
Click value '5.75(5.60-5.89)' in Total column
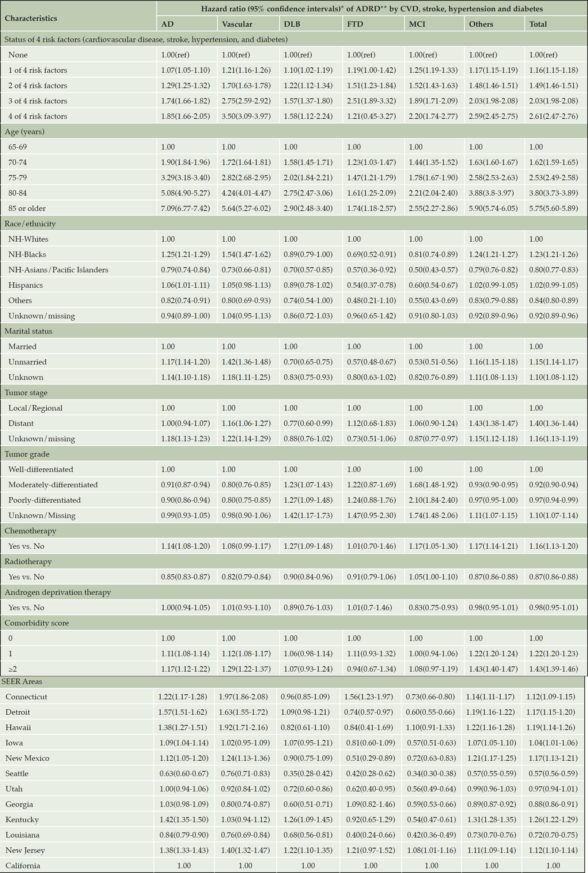[554, 208]
